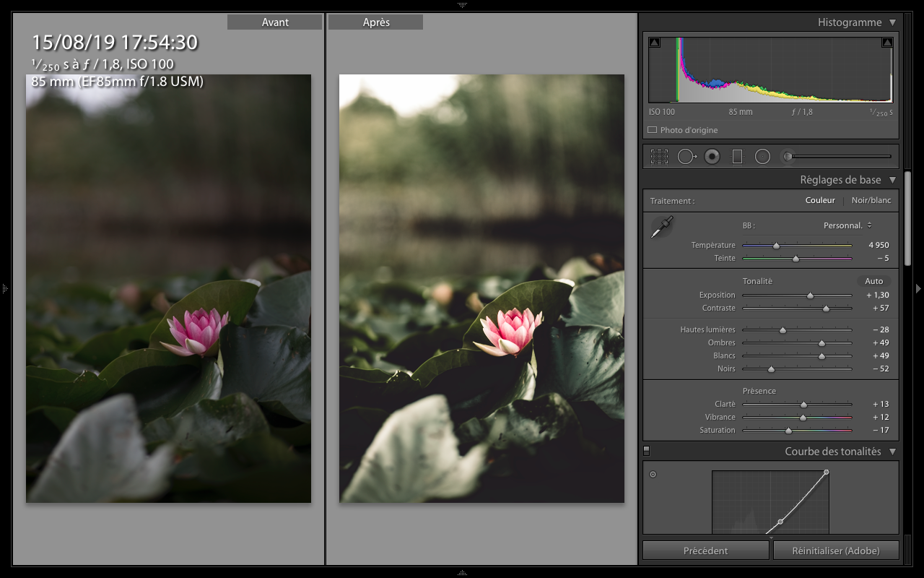Image resolution: width=924 pixels, height=578 pixels.
Task: Activate the Spot Removal tool
Action: (686, 156)
